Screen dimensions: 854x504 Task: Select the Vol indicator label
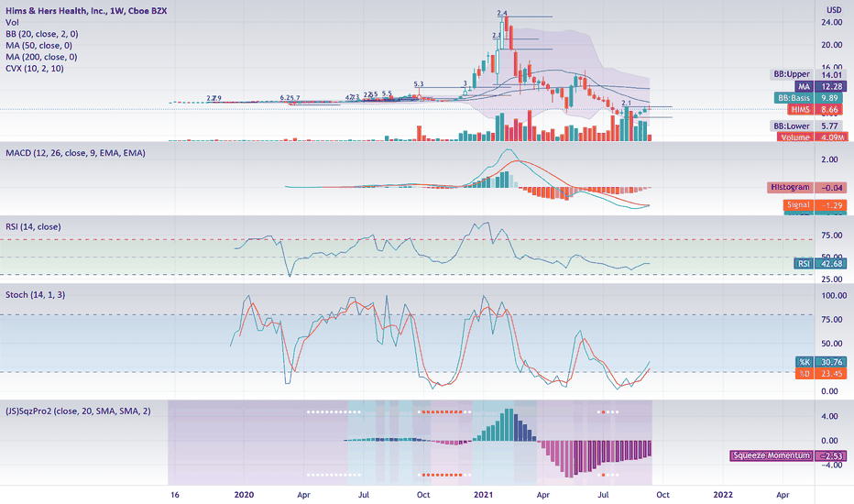tap(12, 22)
